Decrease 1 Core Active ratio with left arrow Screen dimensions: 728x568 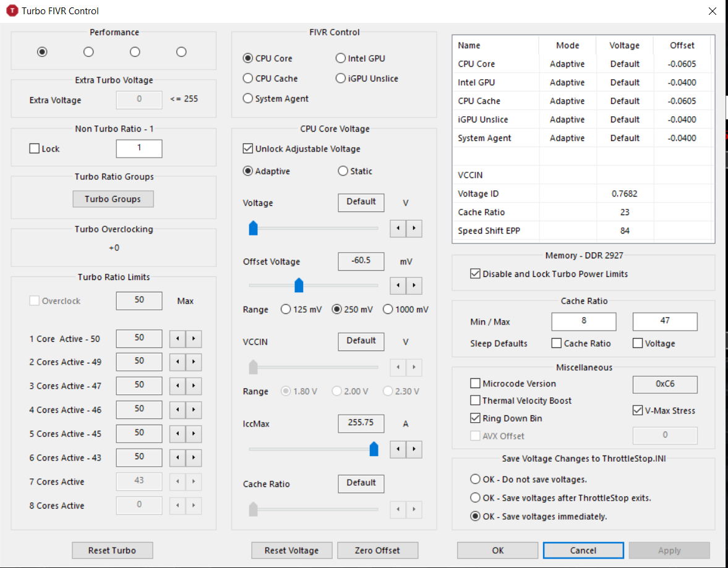(x=178, y=339)
